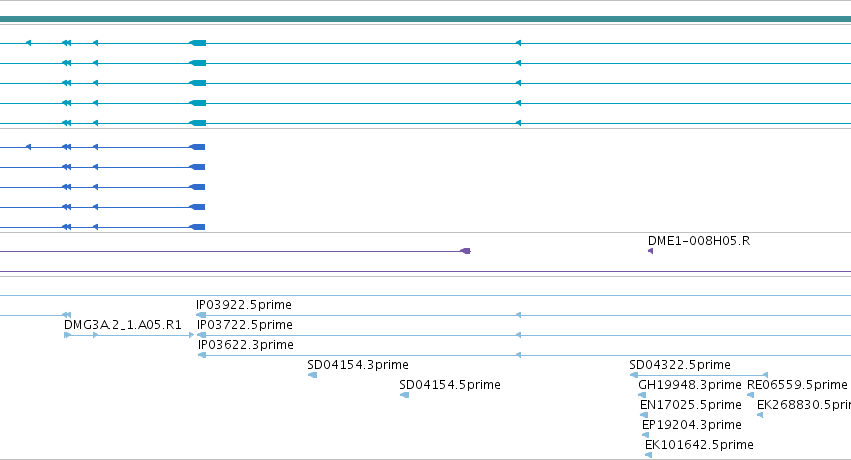Click the DMG3A.2_1.A05.R1 feature label
Viewport: 851px width, 460px height.
coord(123,325)
